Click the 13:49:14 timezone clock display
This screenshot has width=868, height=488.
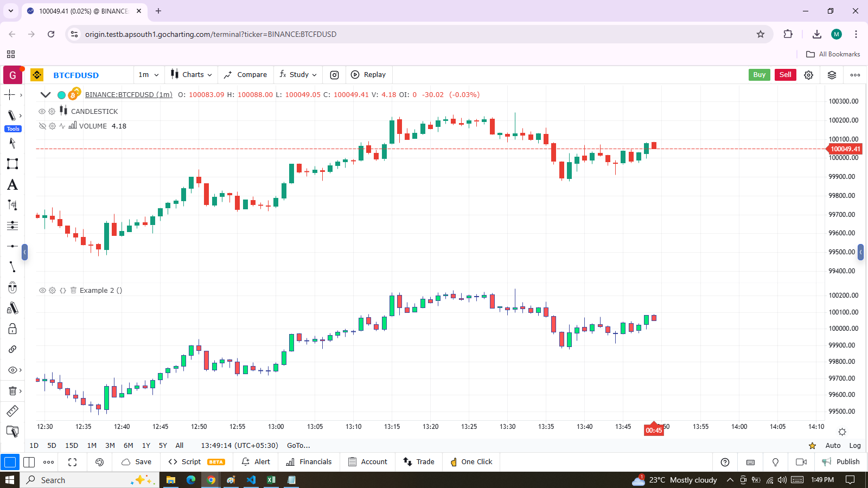click(x=239, y=446)
